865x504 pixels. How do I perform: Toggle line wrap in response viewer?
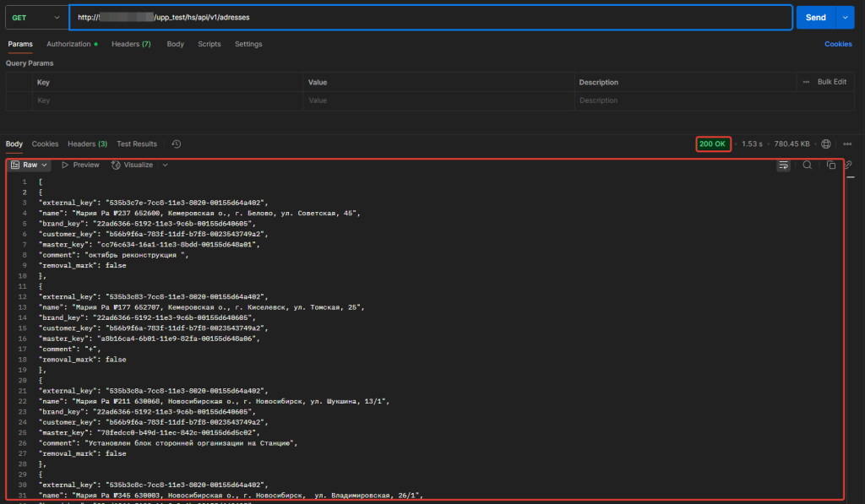(783, 165)
